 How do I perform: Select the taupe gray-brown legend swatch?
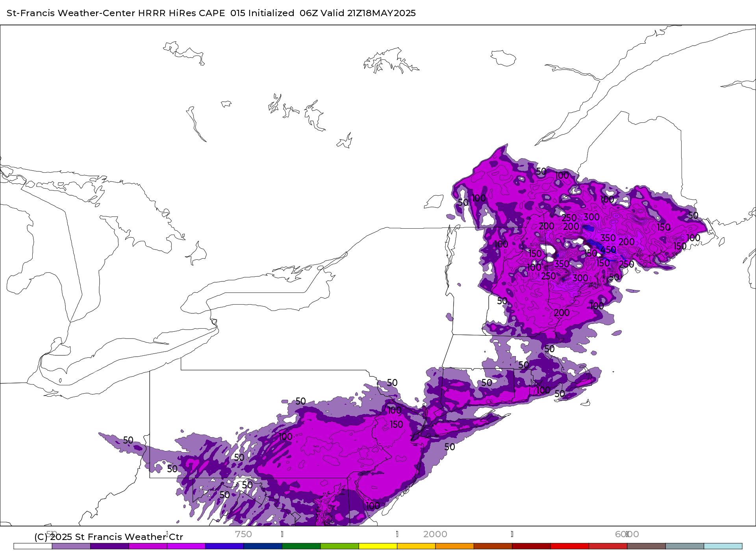647,546
